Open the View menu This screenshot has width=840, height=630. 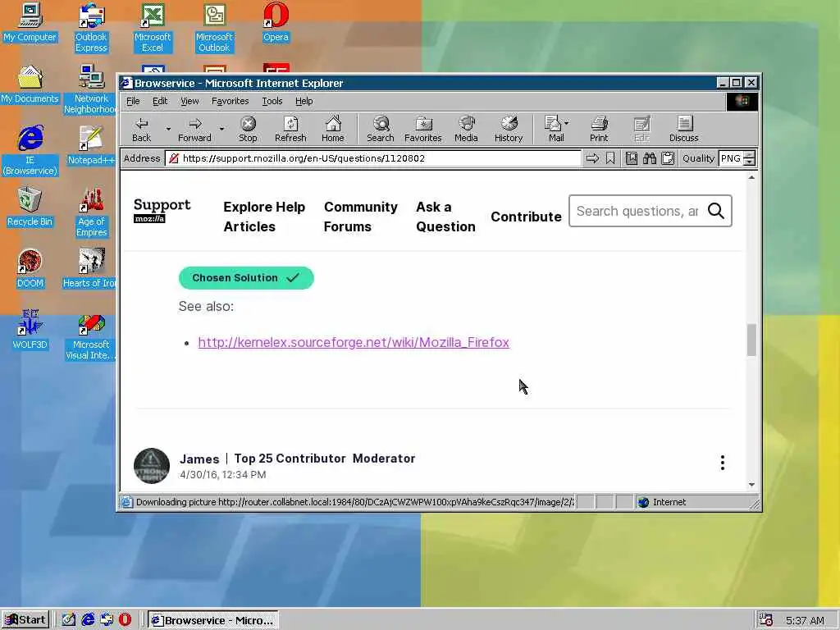189,101
